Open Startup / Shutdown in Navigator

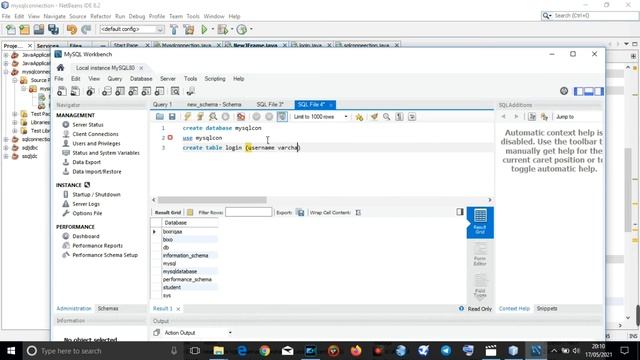click(96, 195)
